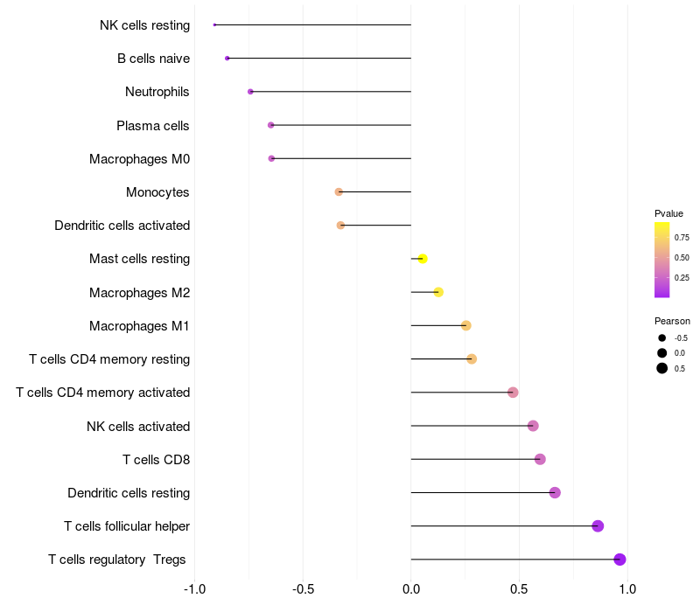Select the B cells naive dot
The width and height of the screenshot is (700, 612).
[x=227, y=59]
